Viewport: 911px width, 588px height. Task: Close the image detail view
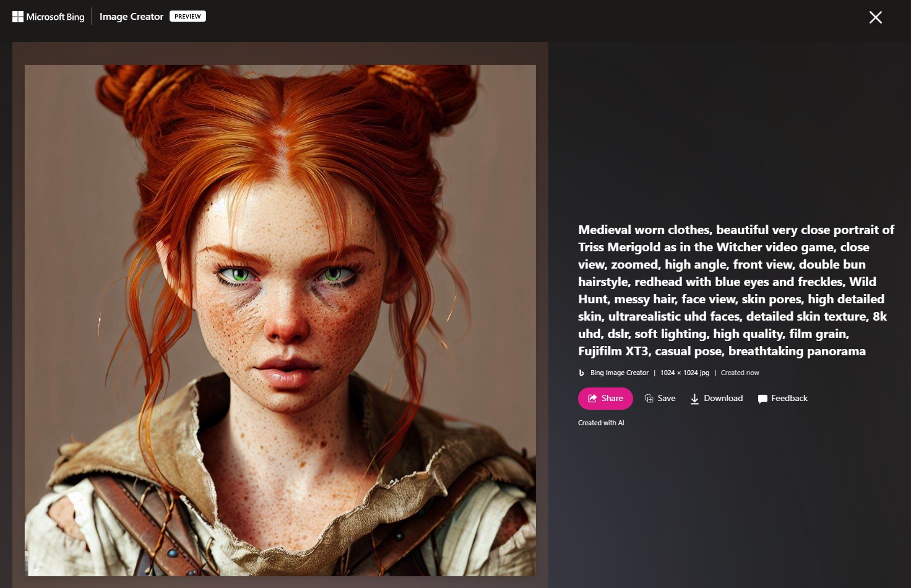(x=875, y=17)
